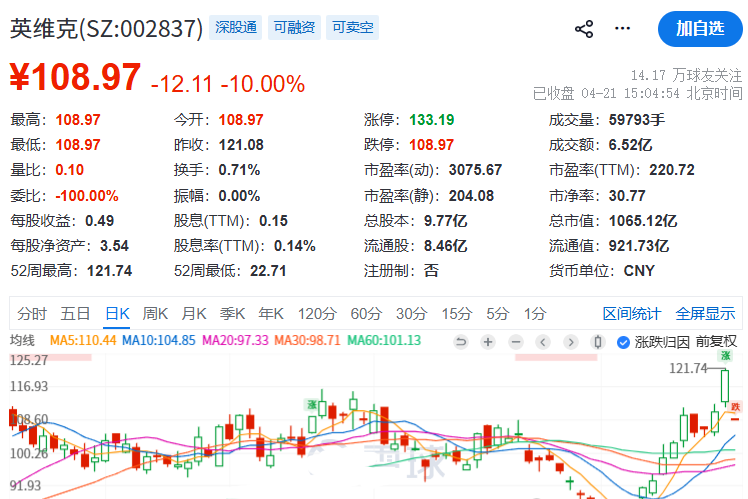The height and width of the screenshot is (499, 748).
Task: Select the 月K chart tab
Action: (x=194, y=314)
